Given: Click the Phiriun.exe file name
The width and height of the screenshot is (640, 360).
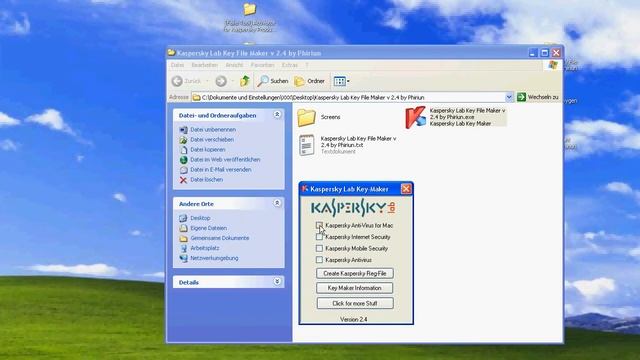Looking at the screenshot, I should coord(467,113).
